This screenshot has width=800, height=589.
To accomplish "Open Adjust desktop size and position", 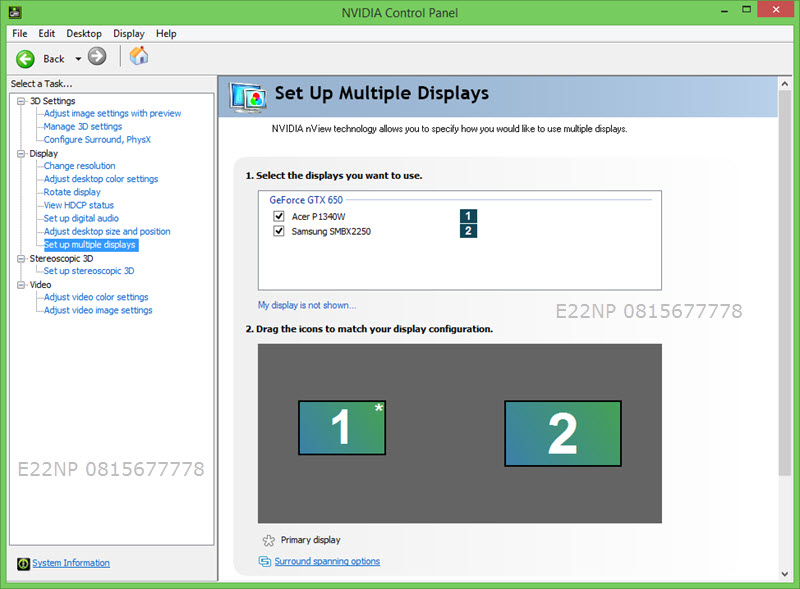I will pyautogui.click(x=107, y=232).
